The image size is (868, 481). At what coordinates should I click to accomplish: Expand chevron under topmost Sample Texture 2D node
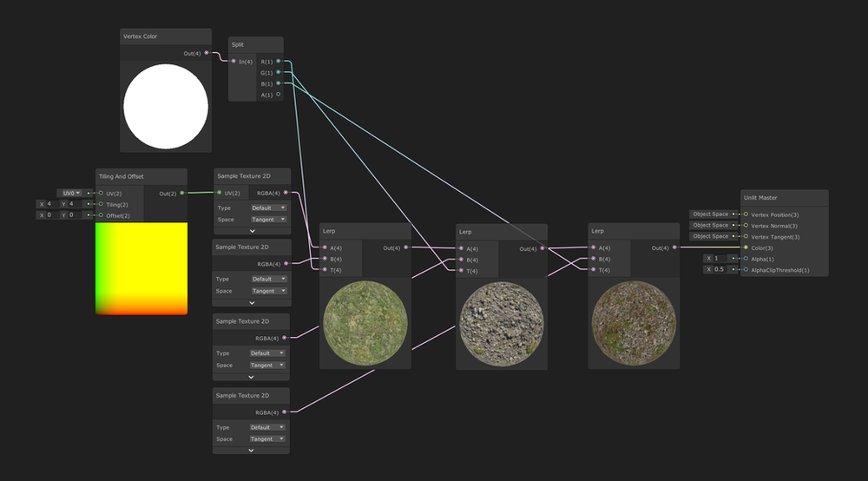pos(253,231)
